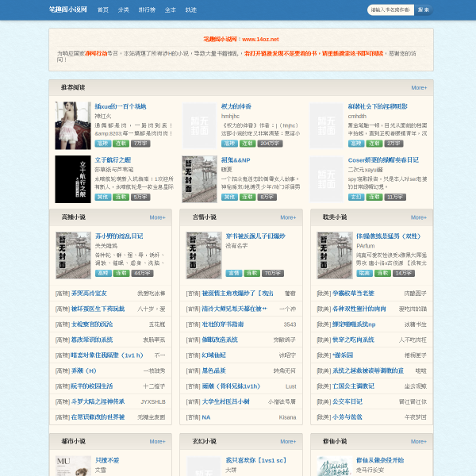The image size is (476, 476).
Task: Open More+ for 耽美小说 section
Action: click(419, 217)
